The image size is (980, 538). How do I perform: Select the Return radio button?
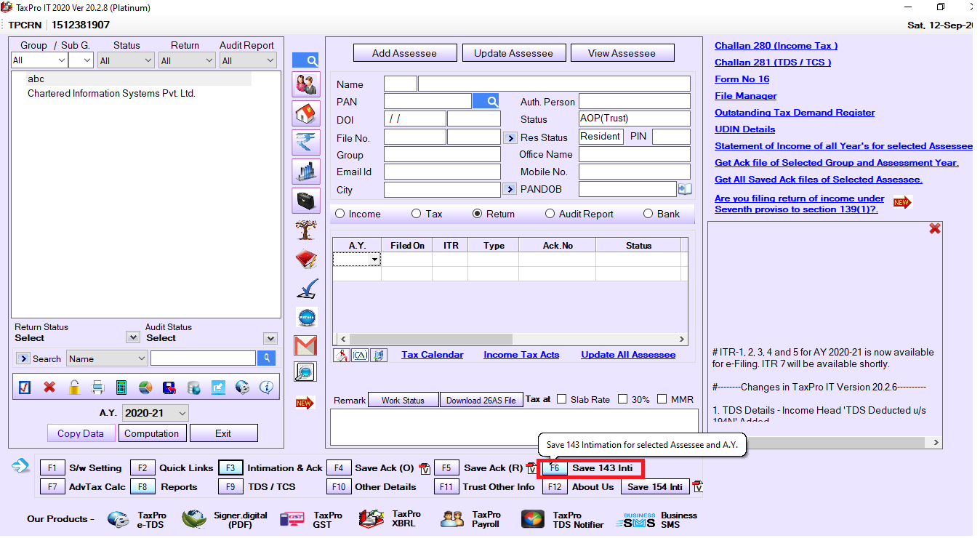[477, 214]
